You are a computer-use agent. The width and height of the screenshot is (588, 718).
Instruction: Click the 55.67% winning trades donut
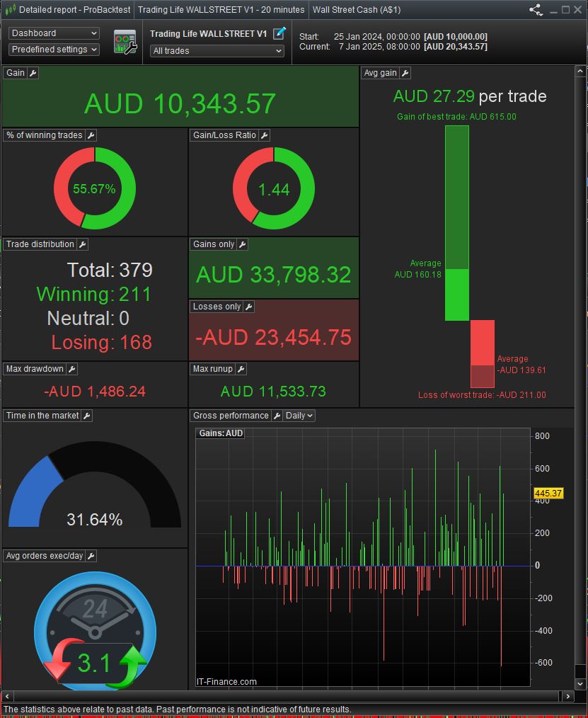click(x=95, y=188)
